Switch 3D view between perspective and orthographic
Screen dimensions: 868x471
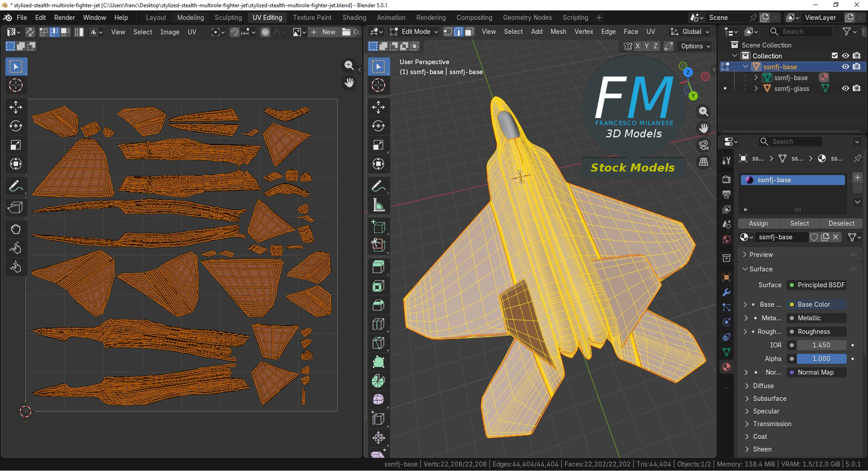(703, 162)
